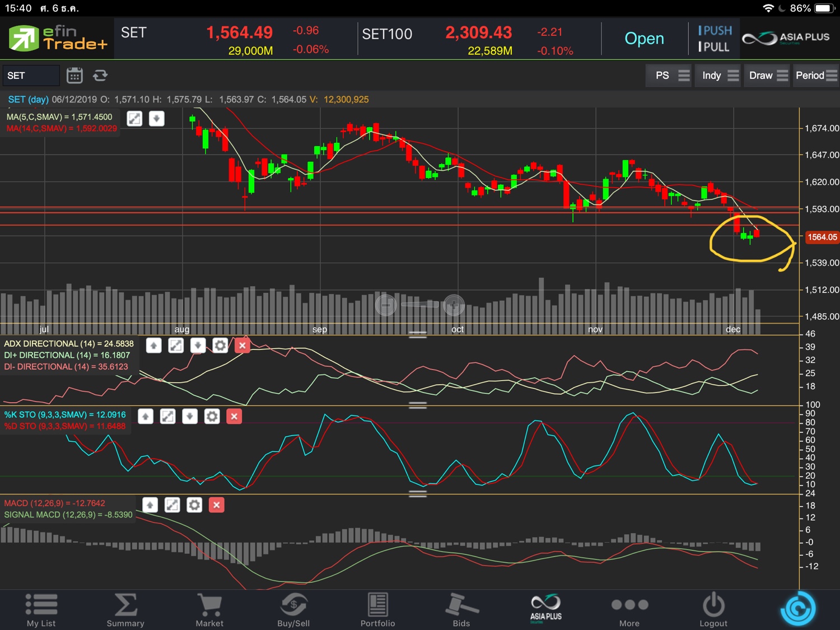Move the MACD panel up

tap(150, 505)
